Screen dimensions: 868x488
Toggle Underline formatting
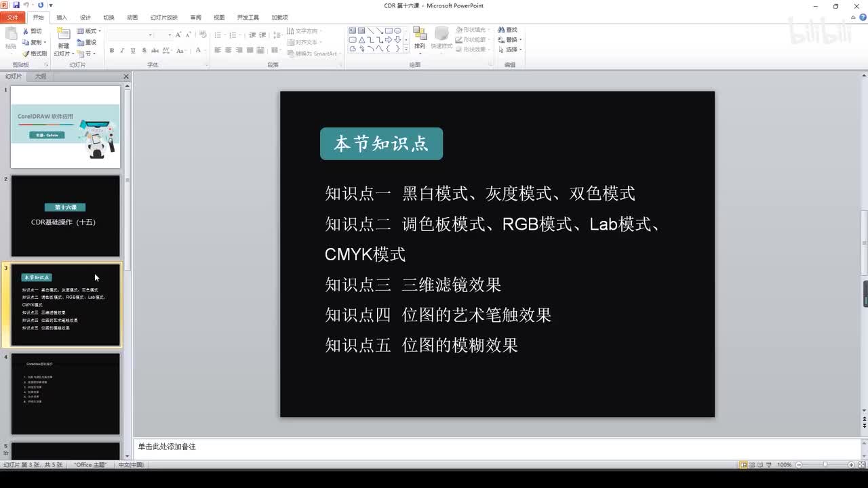click(x=134, y=51)
